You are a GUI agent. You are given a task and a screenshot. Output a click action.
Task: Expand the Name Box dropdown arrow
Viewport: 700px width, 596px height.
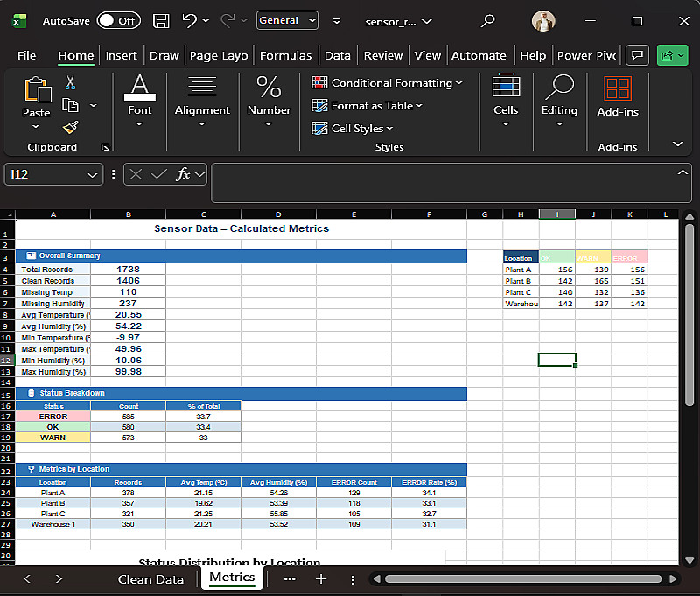[x=93, y=175]
